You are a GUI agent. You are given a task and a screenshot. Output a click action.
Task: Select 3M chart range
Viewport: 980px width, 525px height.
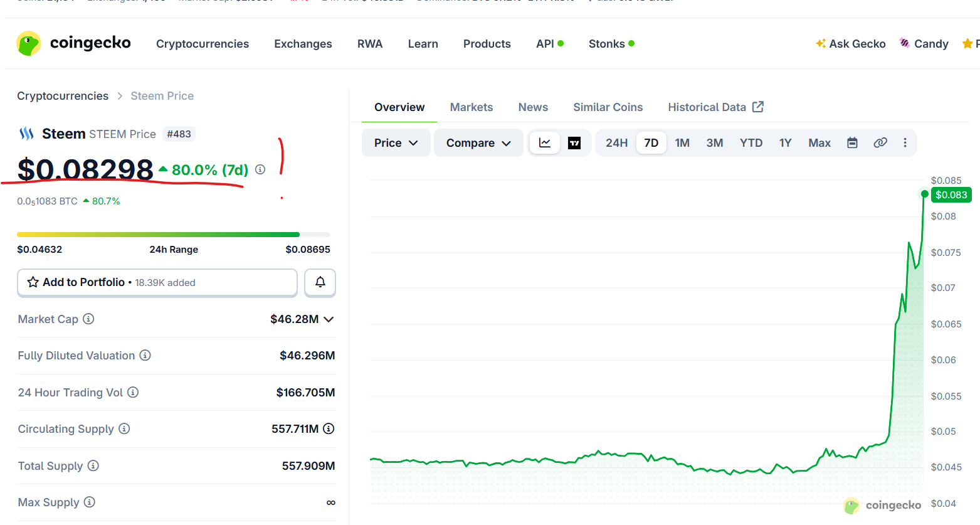pos(715,143)
